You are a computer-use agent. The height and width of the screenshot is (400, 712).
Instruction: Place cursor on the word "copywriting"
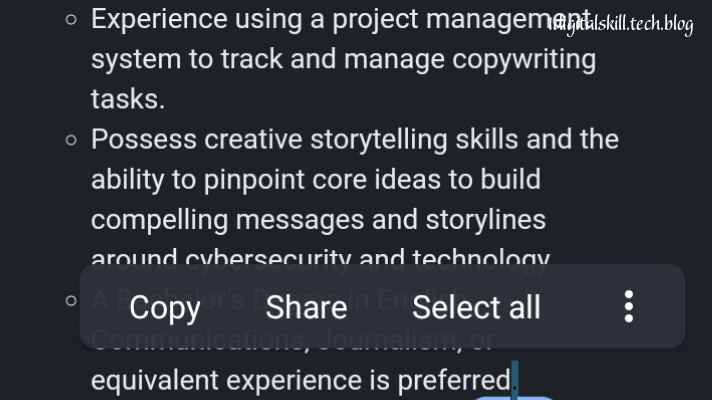tap(524, 59)
